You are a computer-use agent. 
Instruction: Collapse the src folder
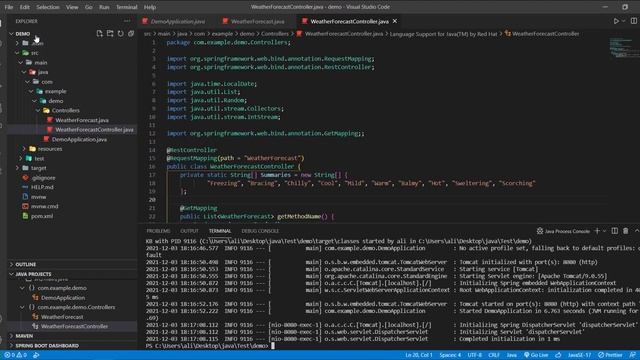click(34, 53)
